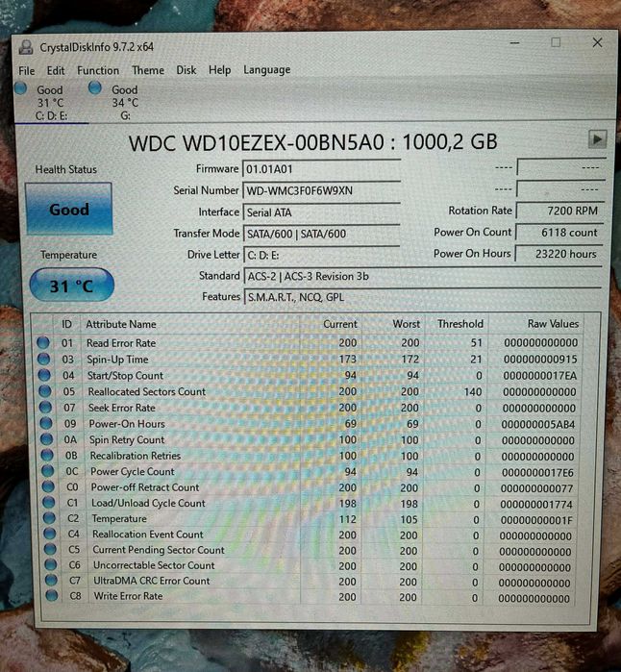Click the Interface field Serial ATA
This screenshot has height=672, width=621.
pyautogui.click(x=321, y=212)
